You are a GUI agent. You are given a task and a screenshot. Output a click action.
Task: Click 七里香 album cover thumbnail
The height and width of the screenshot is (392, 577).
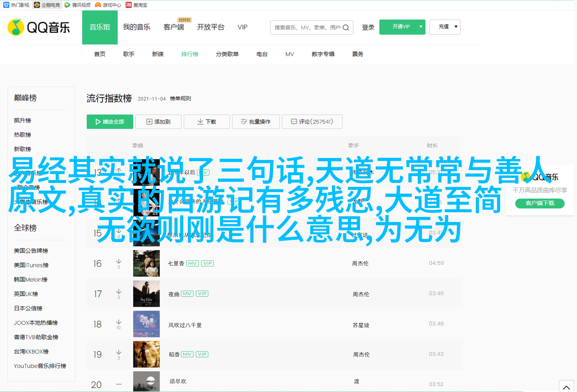tap(146, 263)
